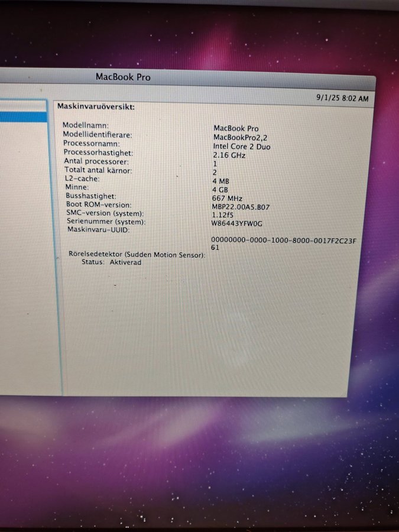The width and height of the screenshot is (399, 532).
Task: Click the MacBook Pro window title bar
Action: (123, 77)
